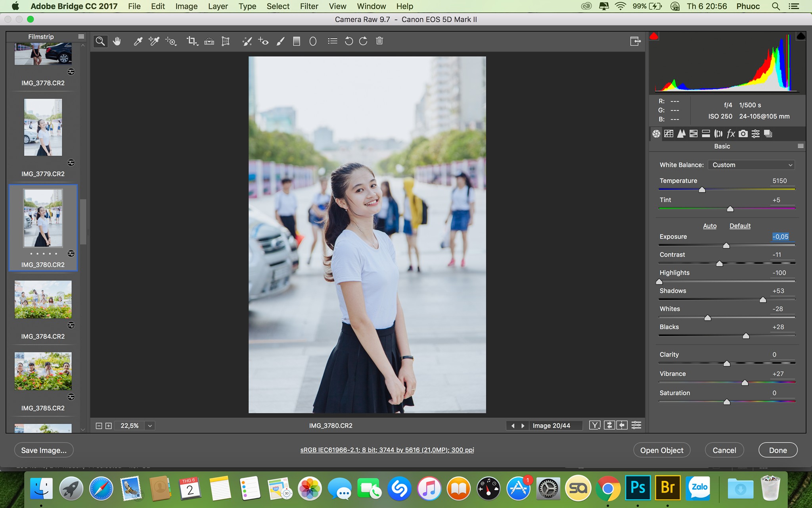812x508 pixels.
Task: Select the Crop tool
Action: 192,41
